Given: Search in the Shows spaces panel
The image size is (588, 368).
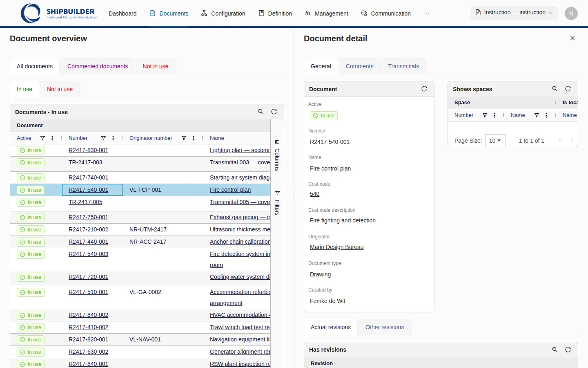Looking at the screenshot, I should click(x=555, y=89).
